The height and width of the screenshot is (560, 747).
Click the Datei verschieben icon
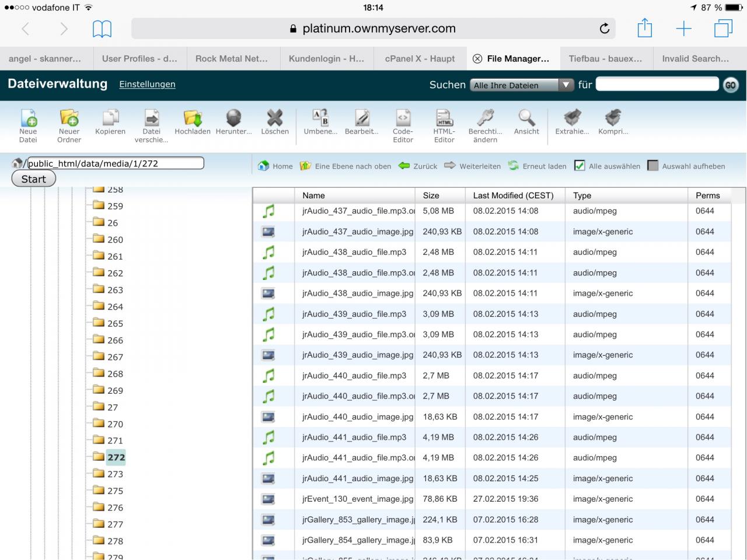tap(151, 118)
